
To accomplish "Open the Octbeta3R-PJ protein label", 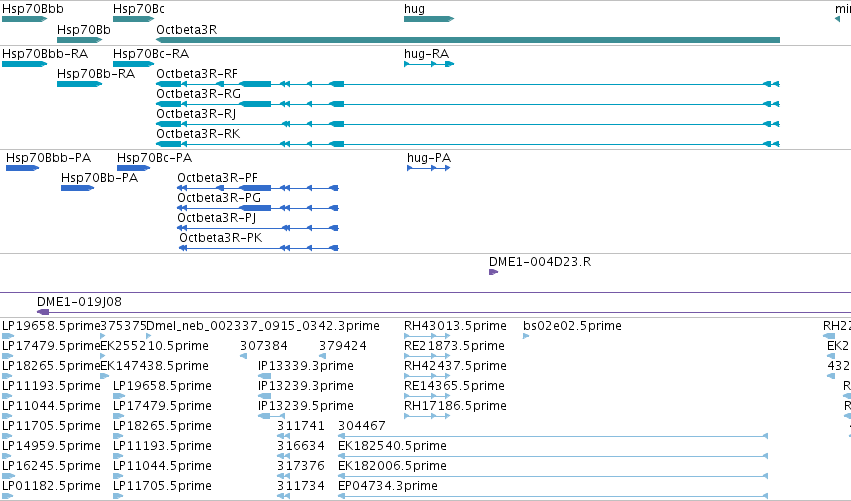I will coord(217,218).
